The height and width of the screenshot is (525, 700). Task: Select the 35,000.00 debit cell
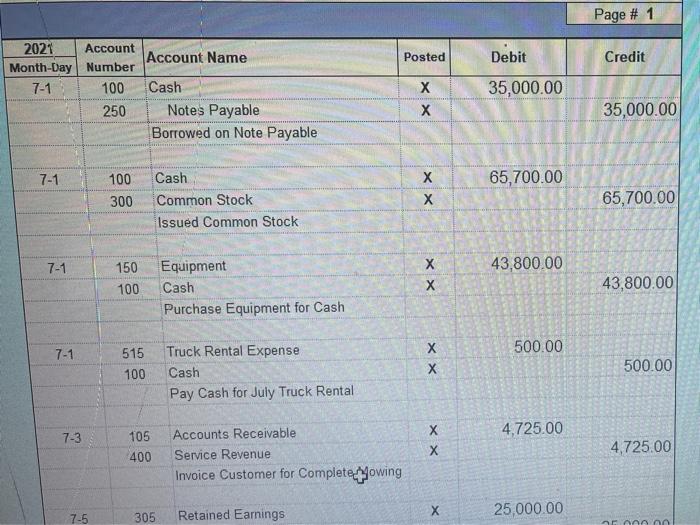pyautogui.click(x=508, y=88)
